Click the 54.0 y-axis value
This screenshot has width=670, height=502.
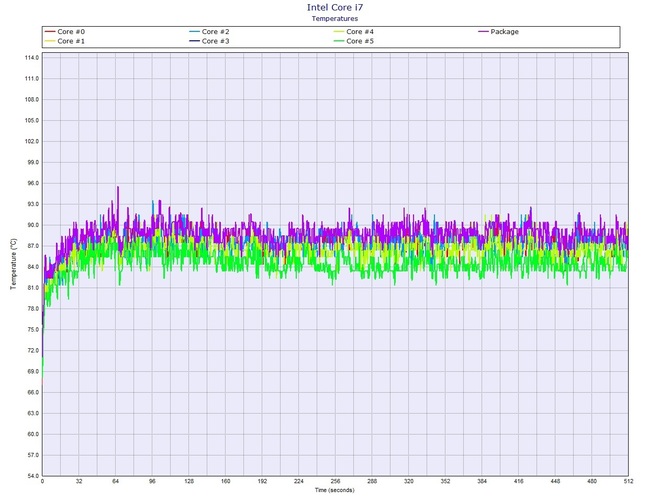[x=32, y=476]
